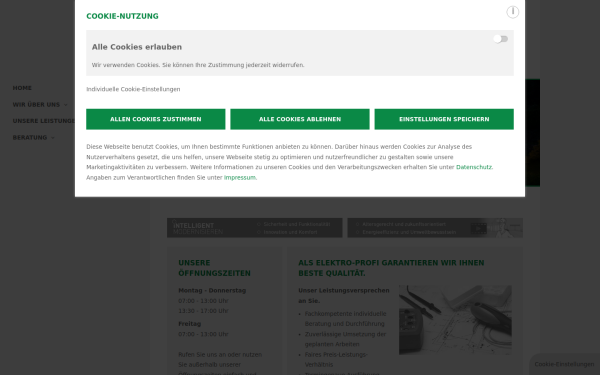Open the Datenschutz link
600x375 pixels.
(474, 167)
